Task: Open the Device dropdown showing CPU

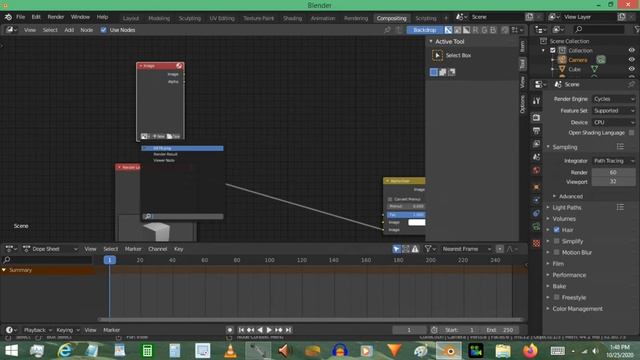Action: point(614,122)
